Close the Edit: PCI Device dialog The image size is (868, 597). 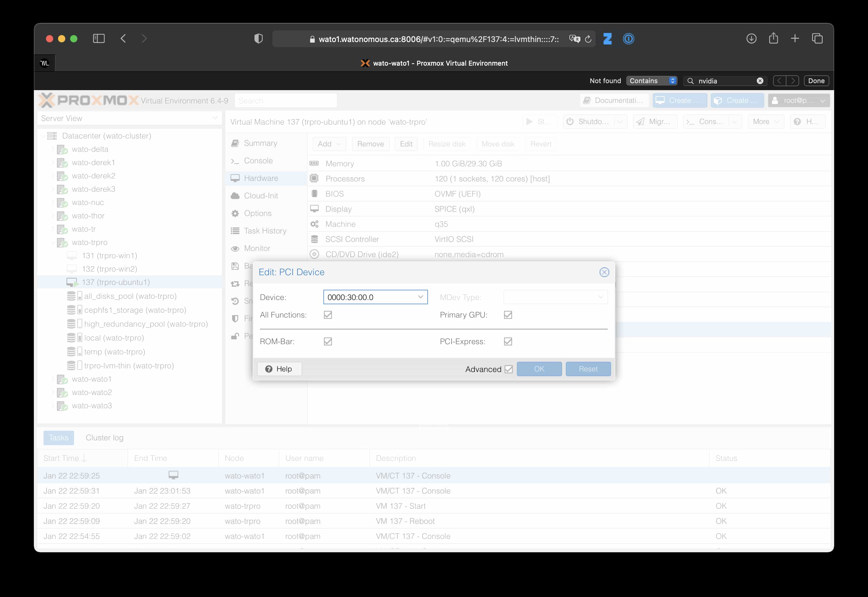[604, 272]
